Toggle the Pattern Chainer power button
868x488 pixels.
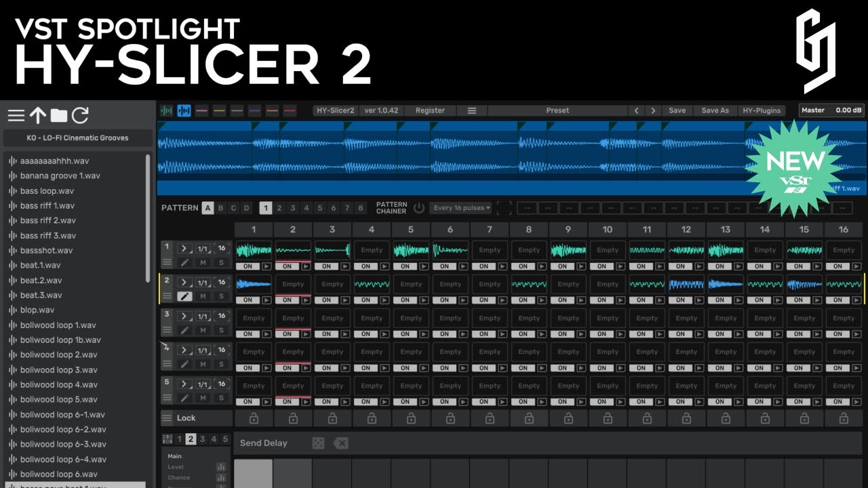coord(418,208)
